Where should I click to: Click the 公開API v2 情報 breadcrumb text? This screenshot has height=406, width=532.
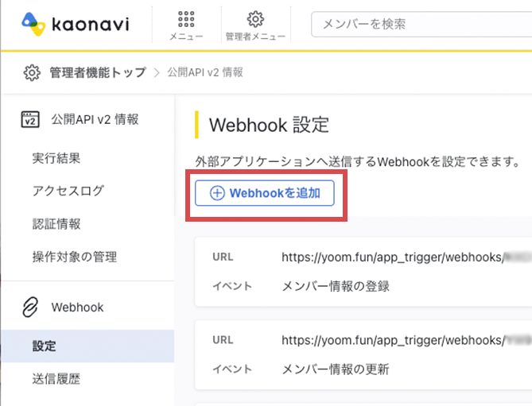205,72
